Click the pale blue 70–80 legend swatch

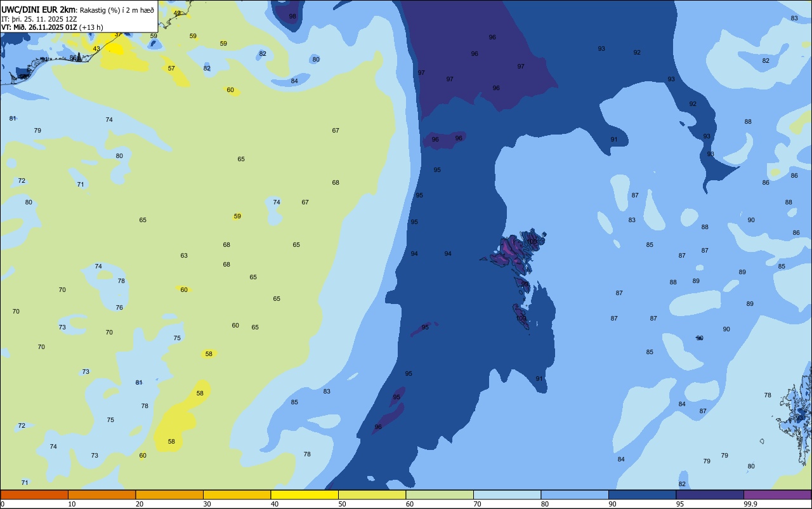[x=507, y=494]
